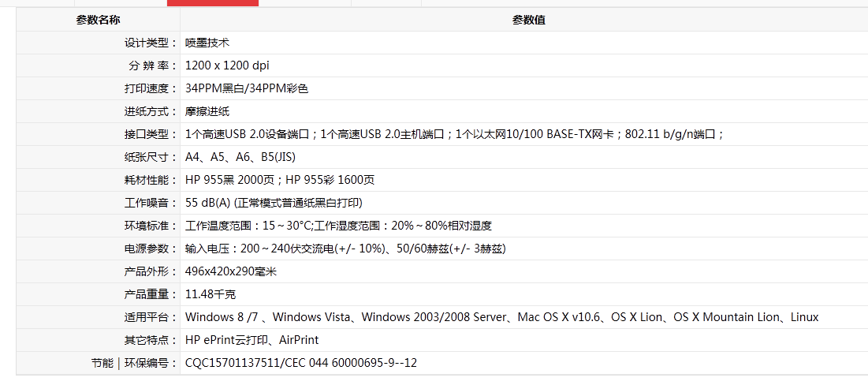
Task: Select the 接口类型 label
Action: (150, 135)
